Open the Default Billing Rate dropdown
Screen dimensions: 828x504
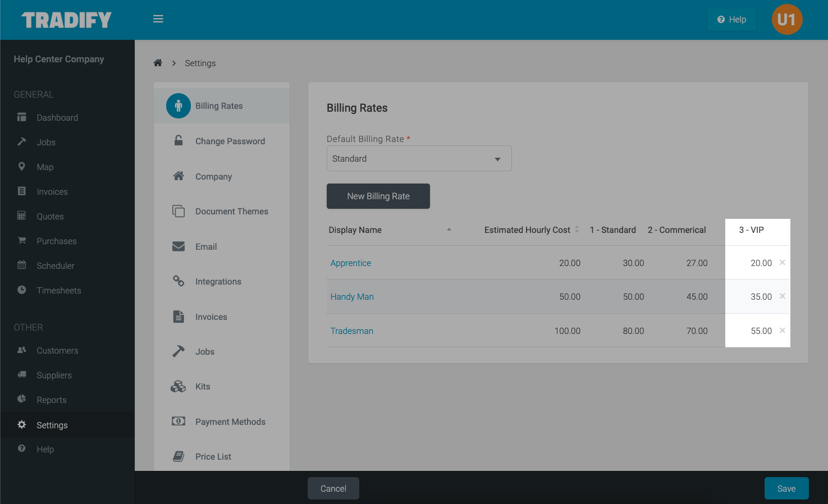(419, 158)
